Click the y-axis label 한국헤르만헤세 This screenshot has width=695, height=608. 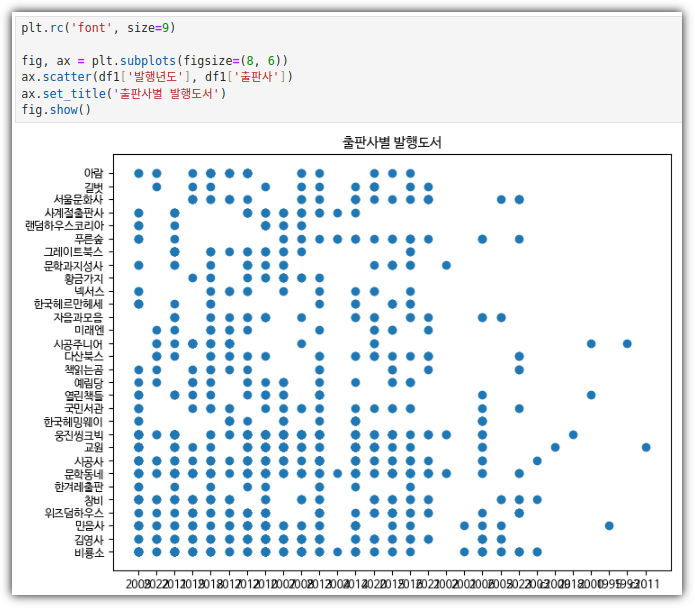[69, 304]
